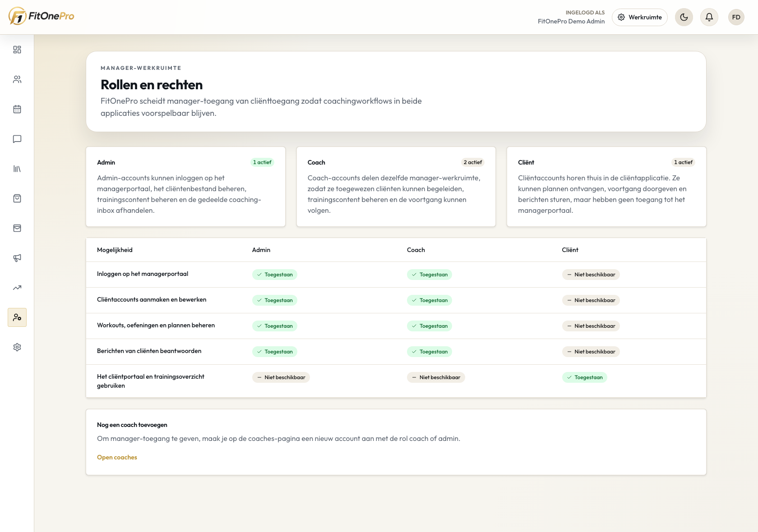Click Cliënt Niet beschikbaar badge for Cliëntaccounts row

pyautogui.click(x=591, y=300)
